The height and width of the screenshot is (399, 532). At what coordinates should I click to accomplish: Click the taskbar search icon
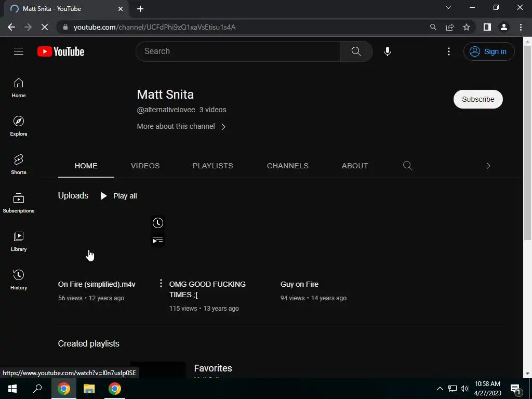click(37, 389)
